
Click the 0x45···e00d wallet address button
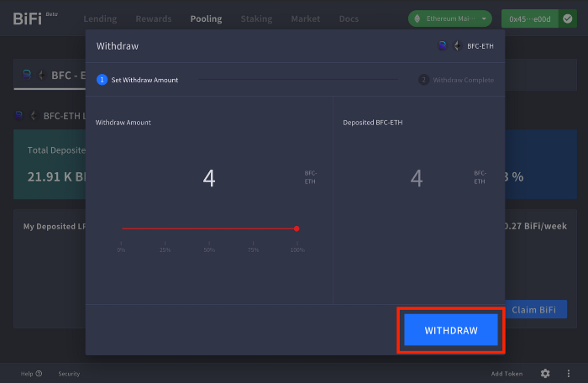click(x=530, y=18)
